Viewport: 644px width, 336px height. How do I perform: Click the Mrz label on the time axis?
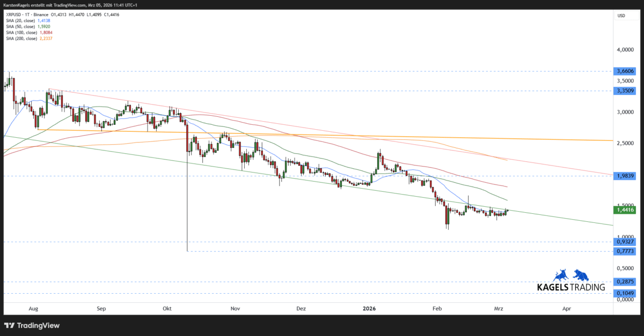tap(499, 309)
